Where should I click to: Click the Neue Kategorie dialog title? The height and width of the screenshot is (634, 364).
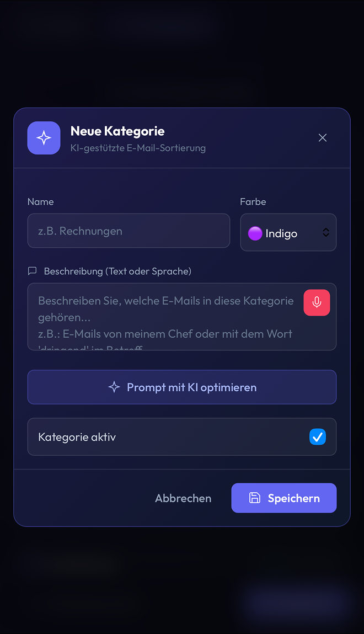tap(117, 131)
